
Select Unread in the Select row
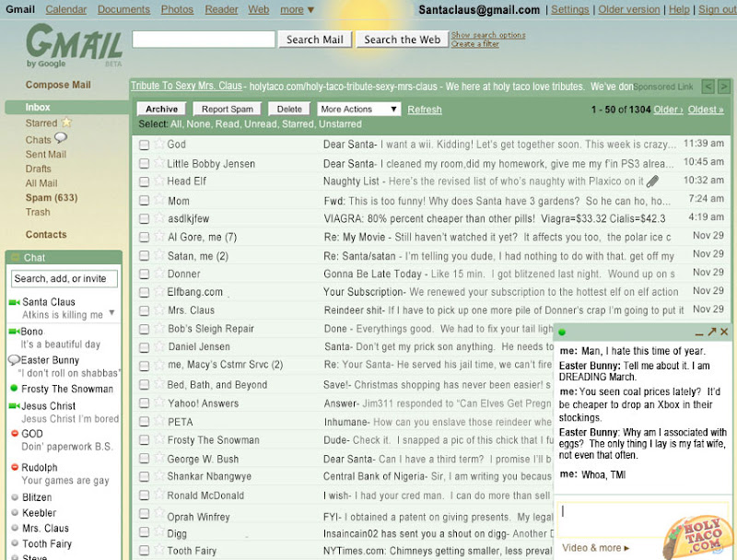click(261, 124)
